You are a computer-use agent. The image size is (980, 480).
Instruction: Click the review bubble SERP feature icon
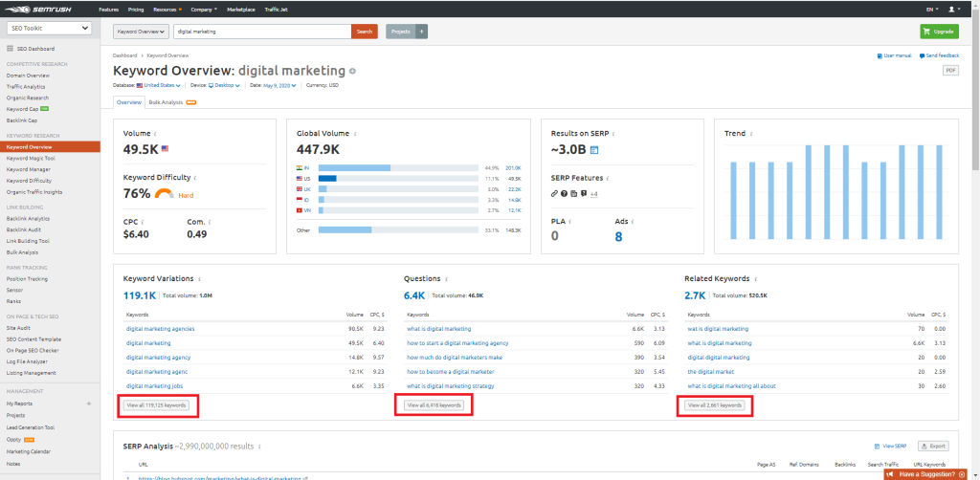(583, 193)
